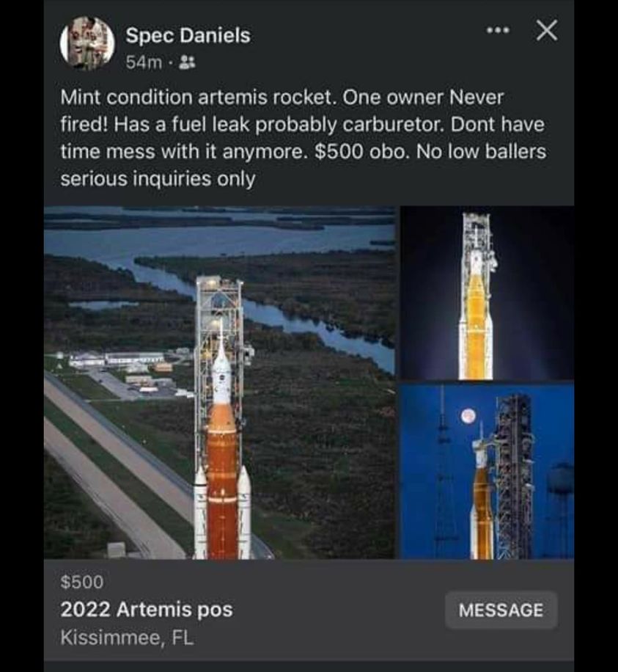Viewport: 618px width, 672px height.
Task: Click the 54m post timestamp
Action: tap(143, 62)
